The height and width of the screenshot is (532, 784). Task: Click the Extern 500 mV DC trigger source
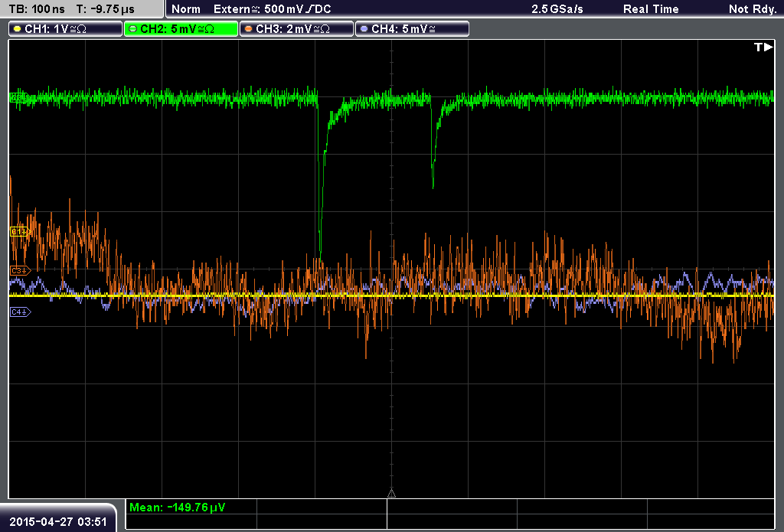[x=272, y=9]
